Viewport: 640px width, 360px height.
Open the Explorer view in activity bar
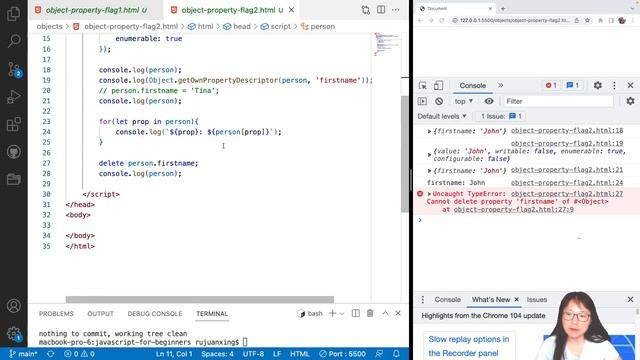click(13, 13)
